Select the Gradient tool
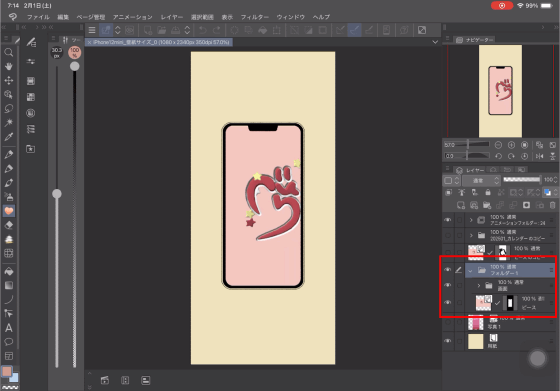 tap(9, 285)
